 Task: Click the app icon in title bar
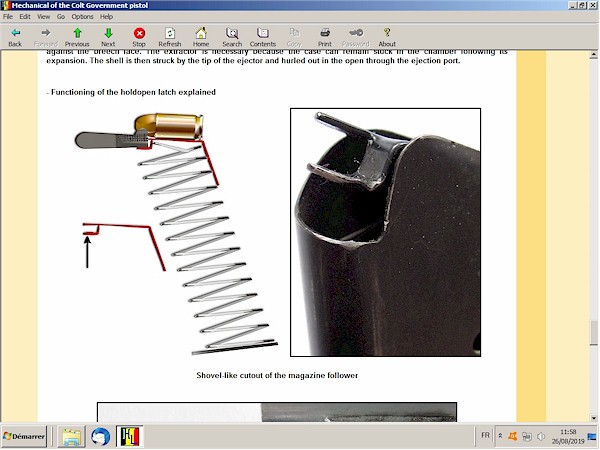point(5,5)
